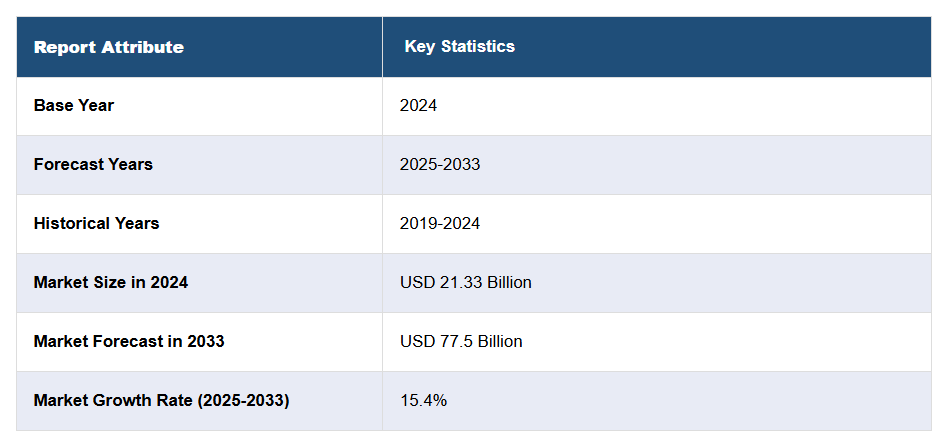This screenshot has height=438, width=939.
Task: Click (2025-2033) in the Market Growth Rate label
Action: click(x=243, y=400)
